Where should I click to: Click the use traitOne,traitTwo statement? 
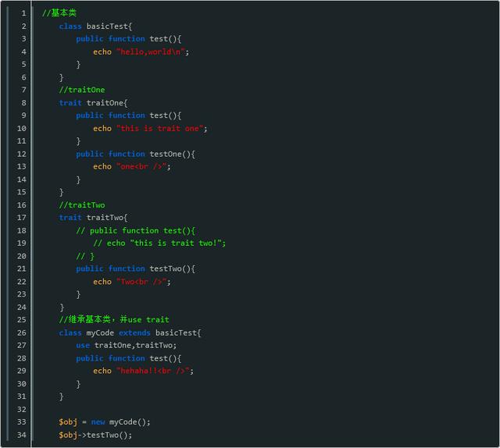click(127, 345)
